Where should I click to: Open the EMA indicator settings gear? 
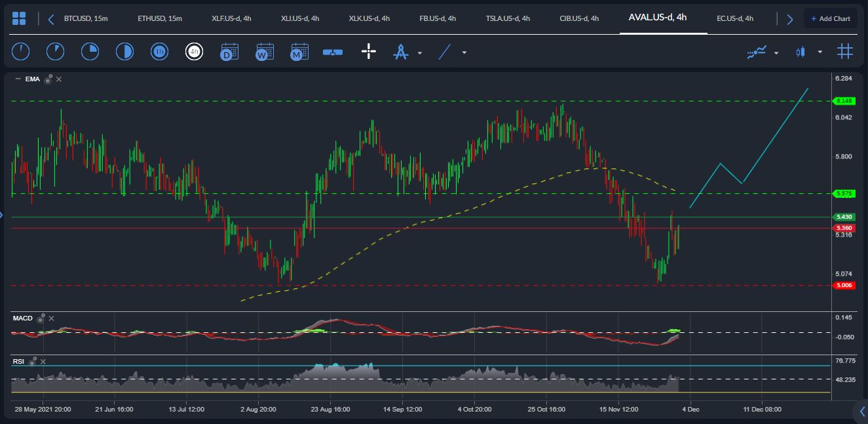click(x=48, y=79)
